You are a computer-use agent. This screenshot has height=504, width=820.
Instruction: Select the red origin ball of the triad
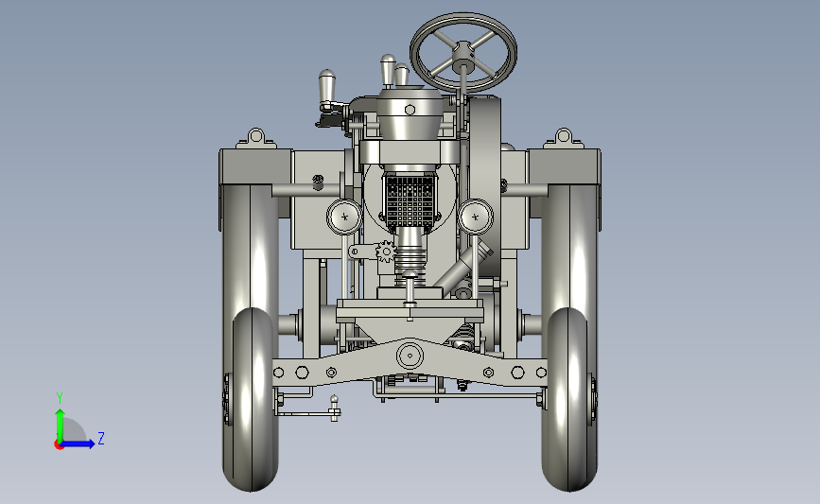(59, 445)
